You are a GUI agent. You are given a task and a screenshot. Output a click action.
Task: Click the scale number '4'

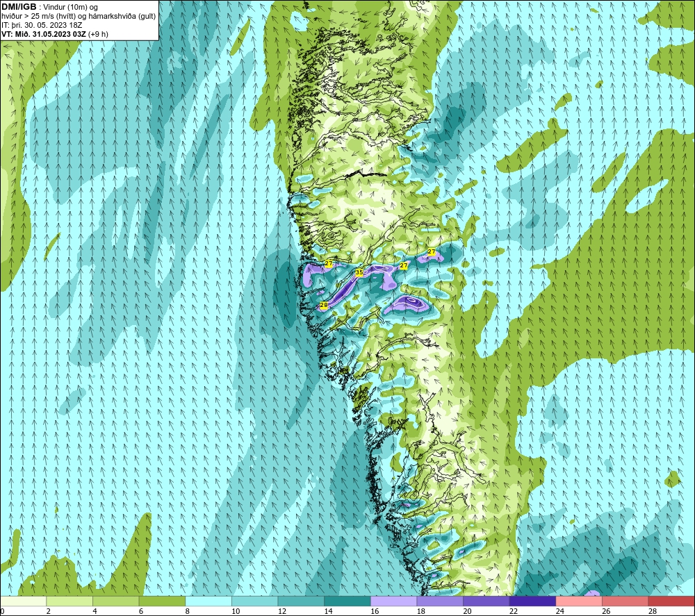(x=95, y=611)
